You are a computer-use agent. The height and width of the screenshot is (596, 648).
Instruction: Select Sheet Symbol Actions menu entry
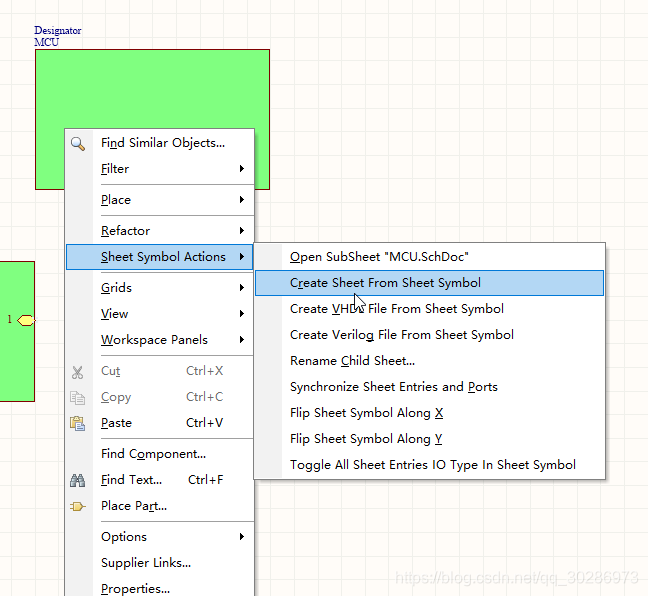tap(160, 257)
